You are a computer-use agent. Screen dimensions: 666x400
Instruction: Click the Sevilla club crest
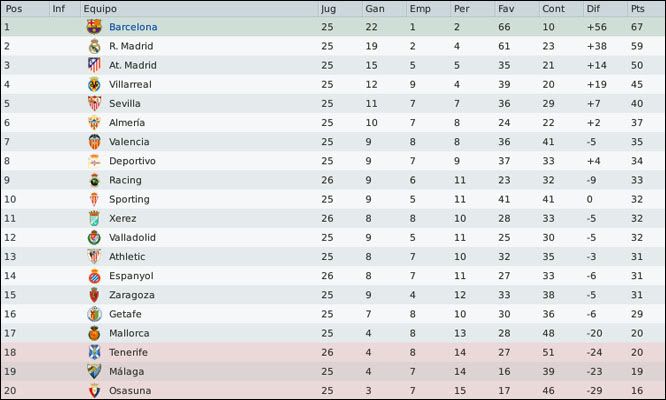(94, 103)
